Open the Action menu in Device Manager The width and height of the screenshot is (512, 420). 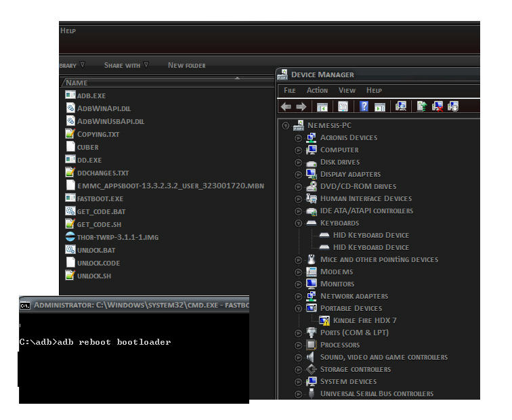click(x=317, y=90)
